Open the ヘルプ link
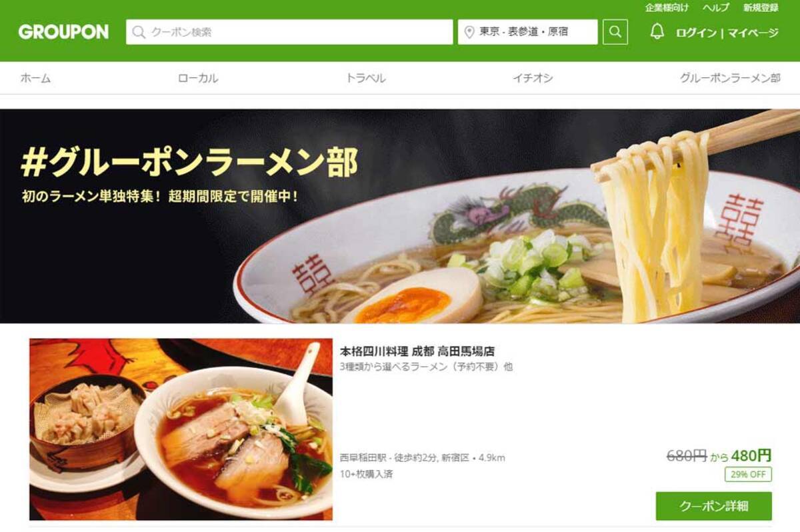 click(716, 8)
